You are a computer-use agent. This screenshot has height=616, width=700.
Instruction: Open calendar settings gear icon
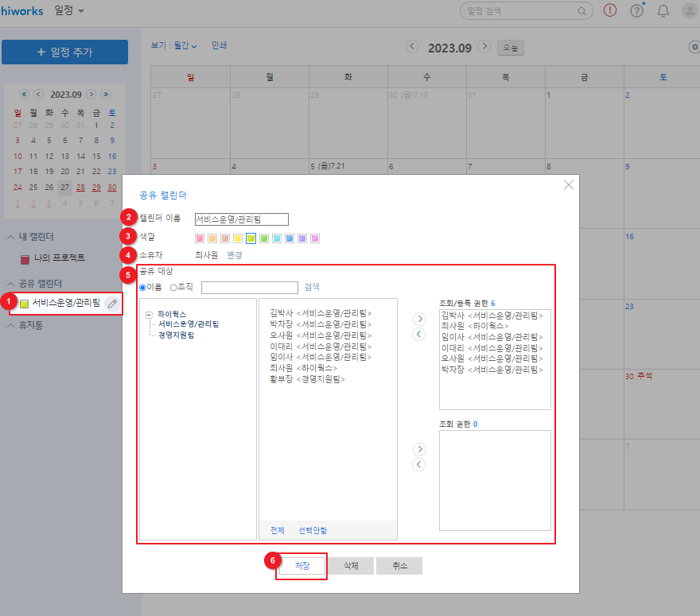coord(694,47)
